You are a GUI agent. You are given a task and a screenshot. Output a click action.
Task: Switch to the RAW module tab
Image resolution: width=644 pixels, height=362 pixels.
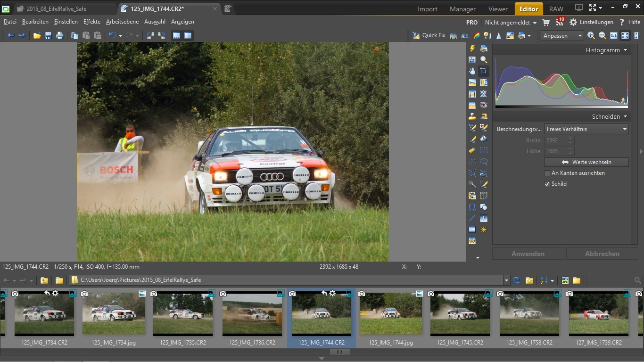pyautogui.click(x=556, y=9)
